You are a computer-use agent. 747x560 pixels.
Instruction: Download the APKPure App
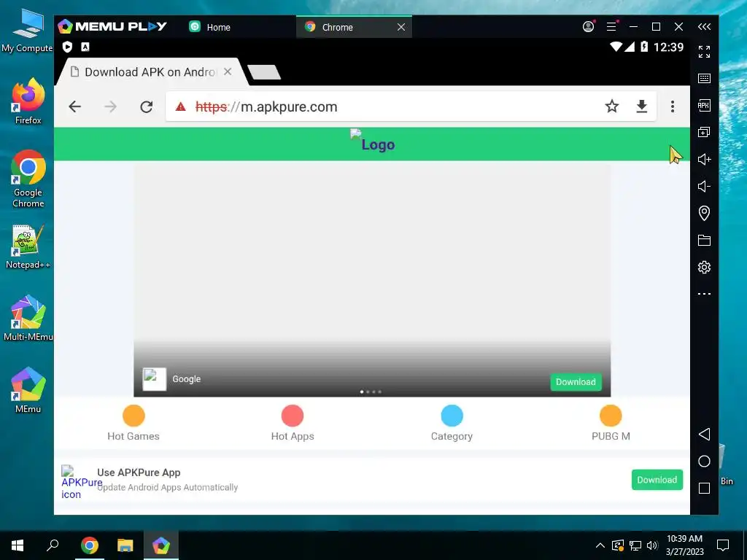[657, 480]
